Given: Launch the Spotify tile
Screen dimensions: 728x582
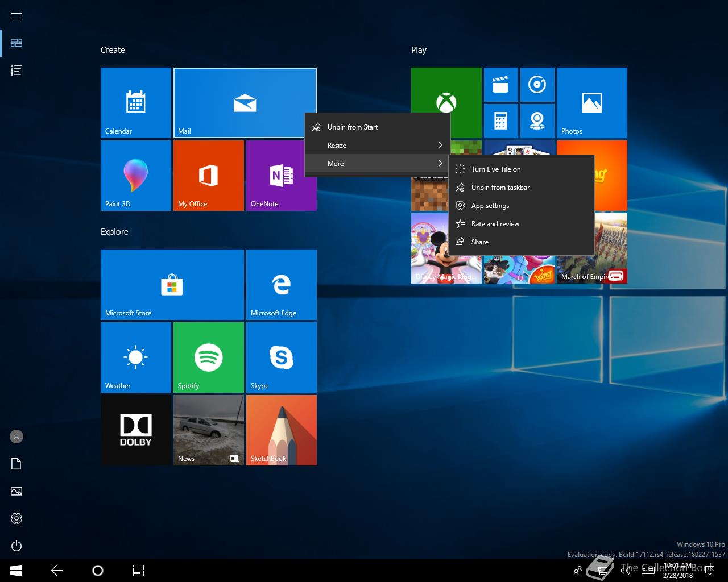Looking at the screenshot, I should (x=209, y=357).
